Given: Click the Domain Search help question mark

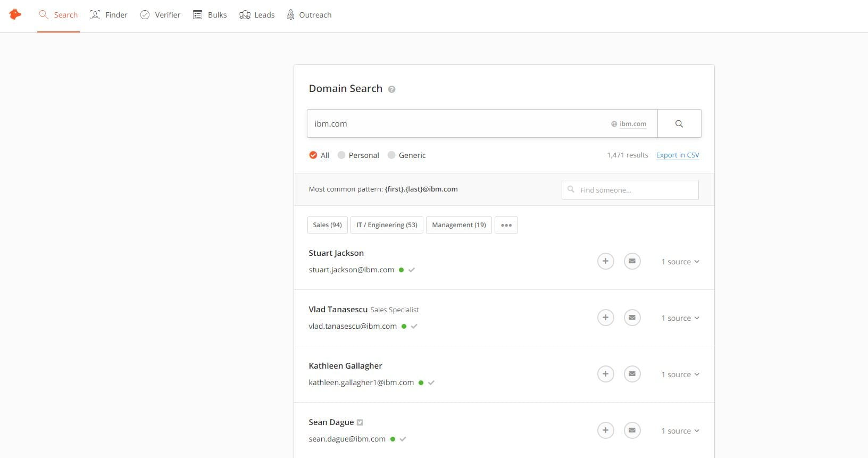Looking at the screenshot, I should tap(391, 89).
